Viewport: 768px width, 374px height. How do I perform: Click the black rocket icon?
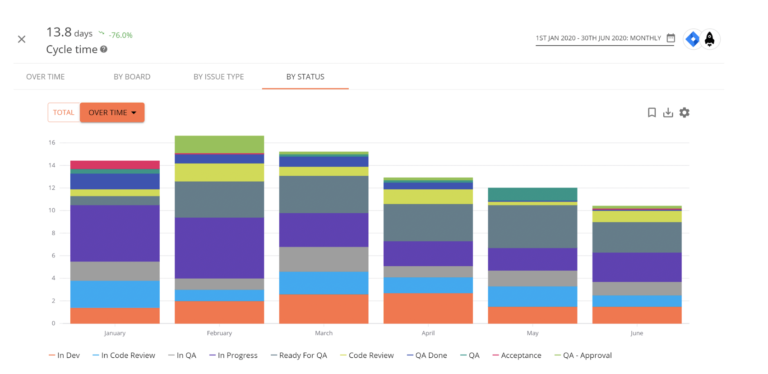(710, 39)
